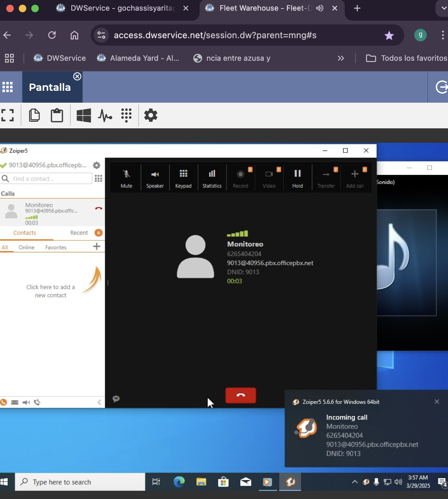The height and width of the screenshot is (499, 448).
Task: Select the Monitoreo active call entry
Action: coord(52,213)
